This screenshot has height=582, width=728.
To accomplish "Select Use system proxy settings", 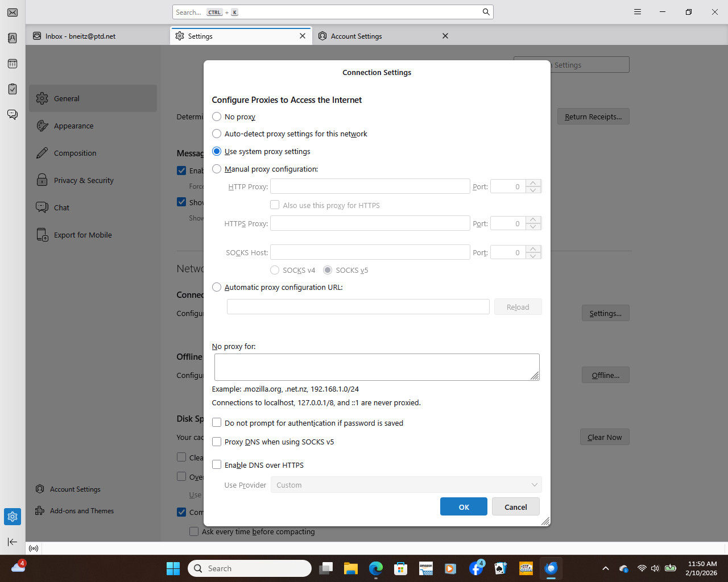I will click(x=217, y=151).
